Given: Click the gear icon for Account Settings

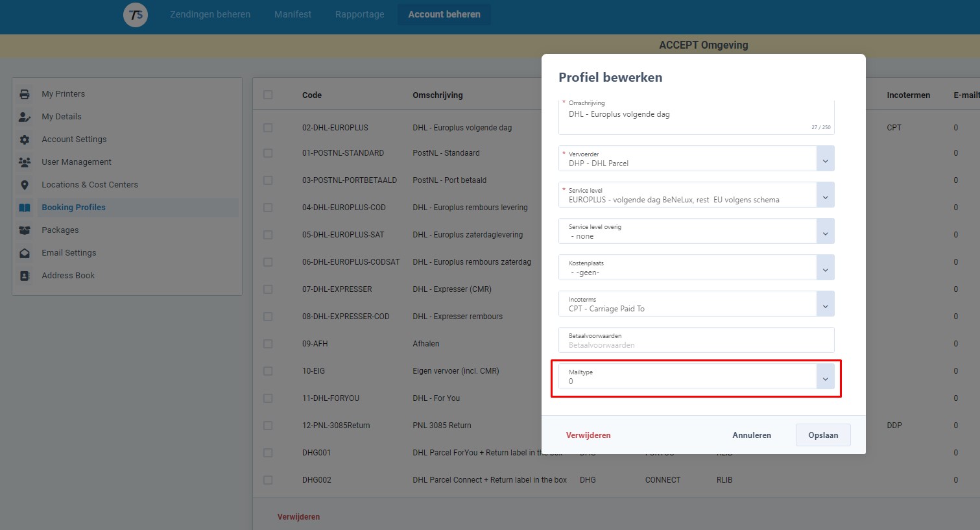Looking at the screenshot, I should (x=25, y=139).
